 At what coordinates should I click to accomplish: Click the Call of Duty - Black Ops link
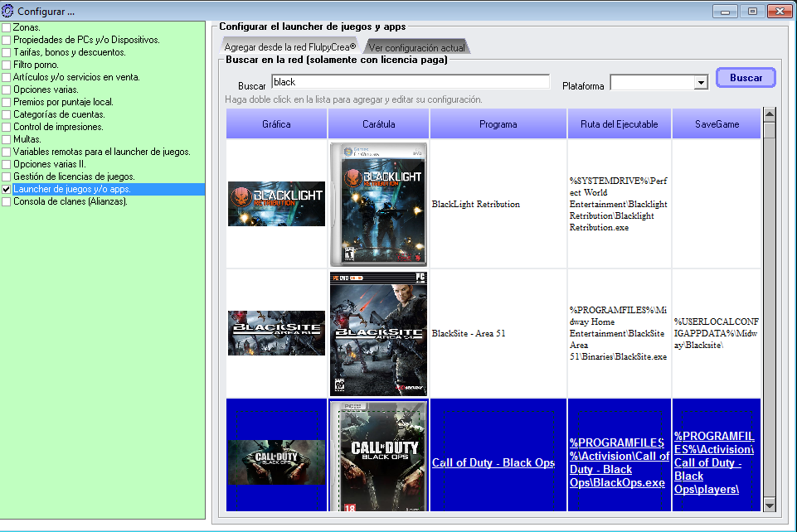(493, 462)
